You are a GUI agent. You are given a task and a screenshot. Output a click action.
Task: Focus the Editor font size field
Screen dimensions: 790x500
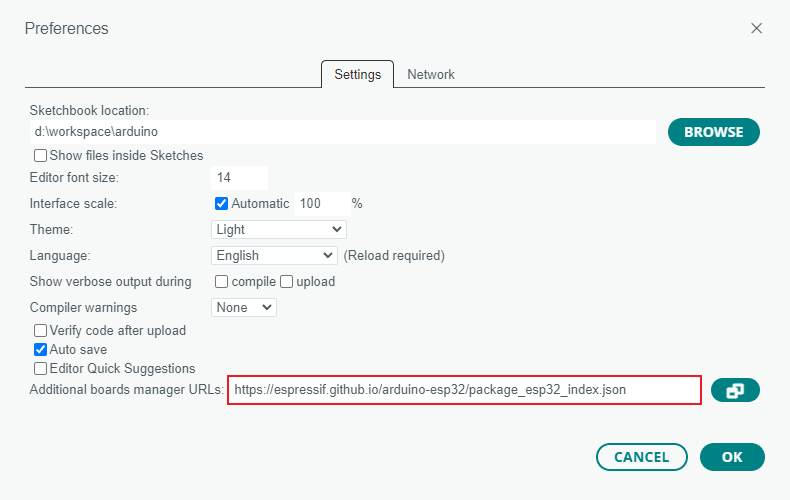pos(239,177)
